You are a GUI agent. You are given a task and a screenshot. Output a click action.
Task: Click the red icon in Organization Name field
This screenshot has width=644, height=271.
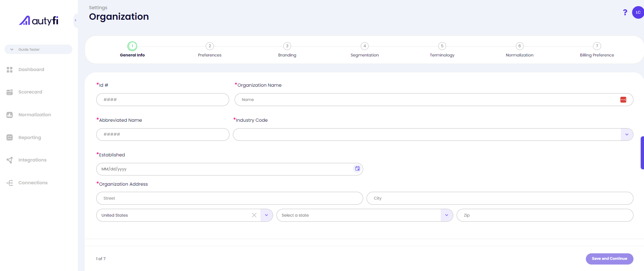coord(623,100)
